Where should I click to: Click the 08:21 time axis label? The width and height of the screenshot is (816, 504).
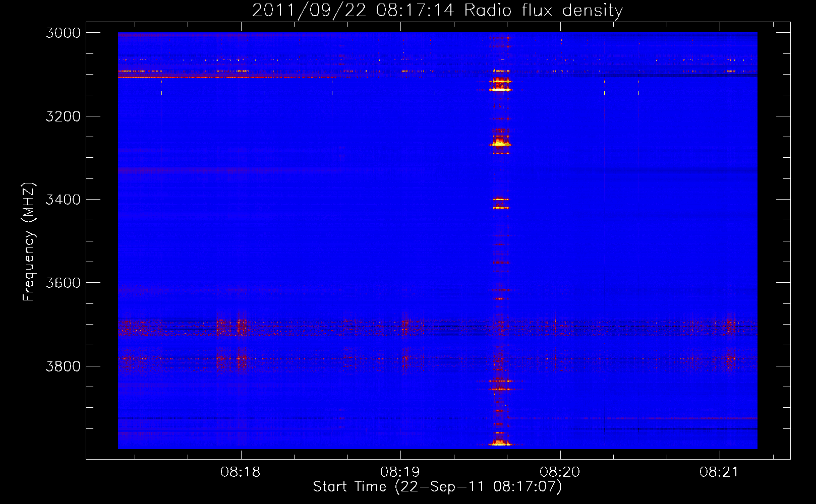tap(719, 472)
